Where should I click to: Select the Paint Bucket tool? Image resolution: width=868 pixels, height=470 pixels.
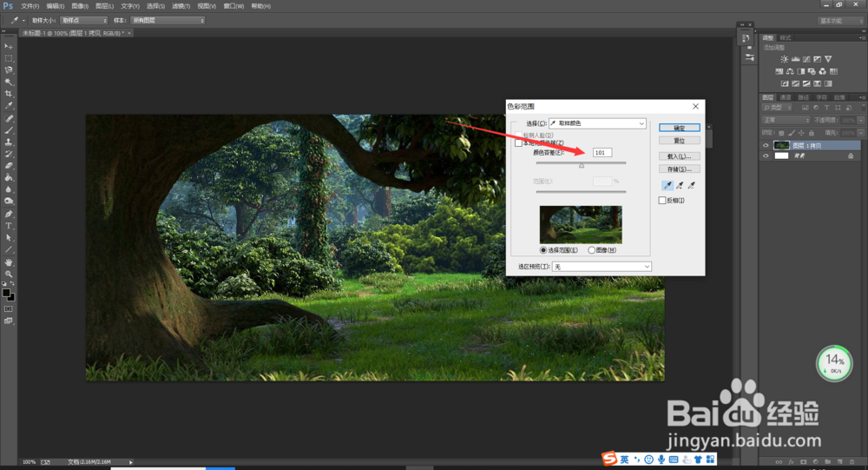coord(9,177)
